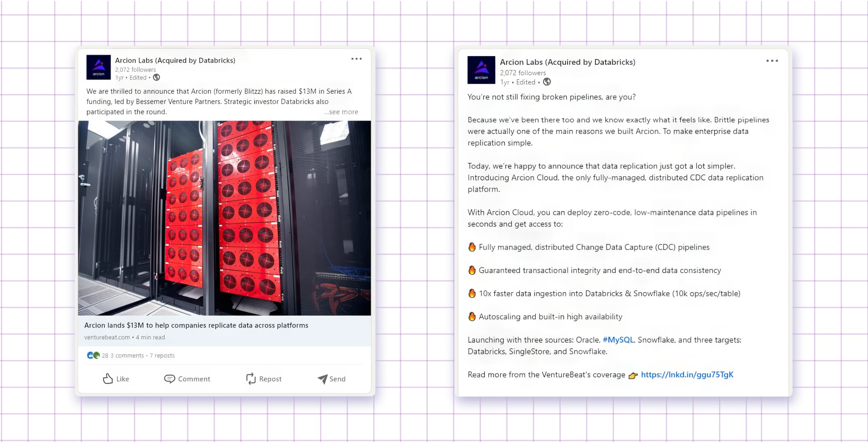Click the Send paper plane icon

(322, 379)
